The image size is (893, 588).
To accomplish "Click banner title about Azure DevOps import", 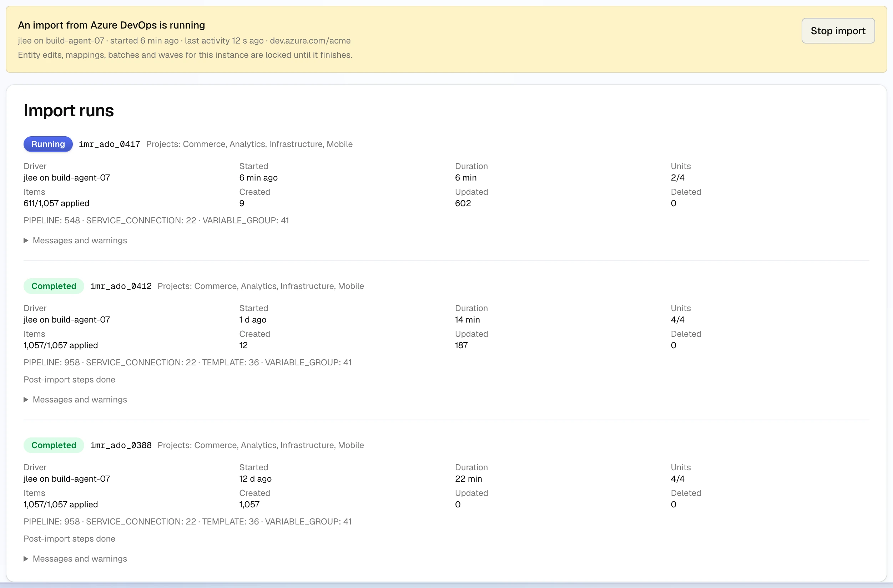I will pos(111,25).
